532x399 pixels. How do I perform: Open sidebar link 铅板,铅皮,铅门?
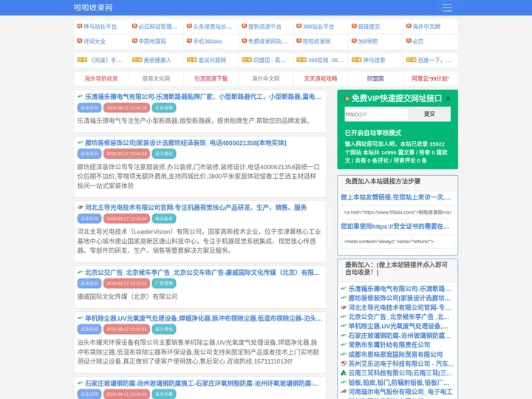coord(399,383)
